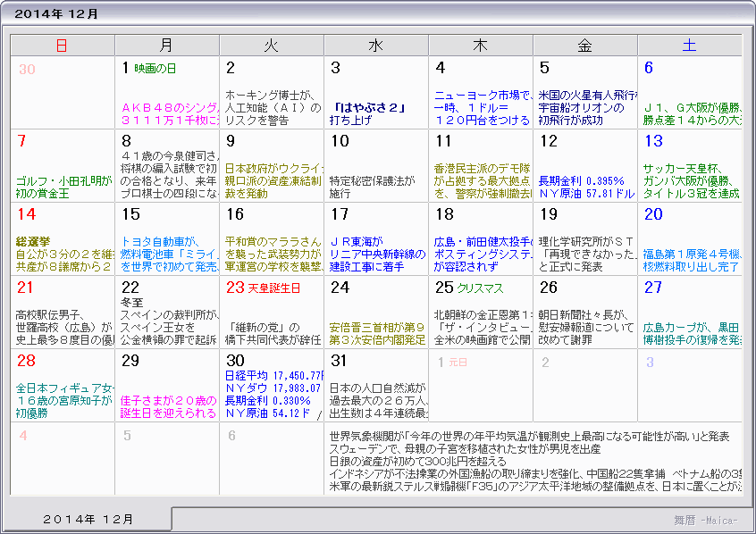Click the 日本の人口自然減 entry on December 31
This screenshot has width=756, height=534.
(x=379, y=400)
